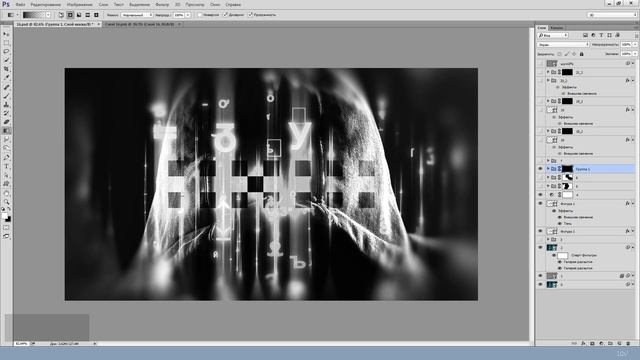
Task: Select the Rectangular Marquee tool
Action: coord(6,43)
